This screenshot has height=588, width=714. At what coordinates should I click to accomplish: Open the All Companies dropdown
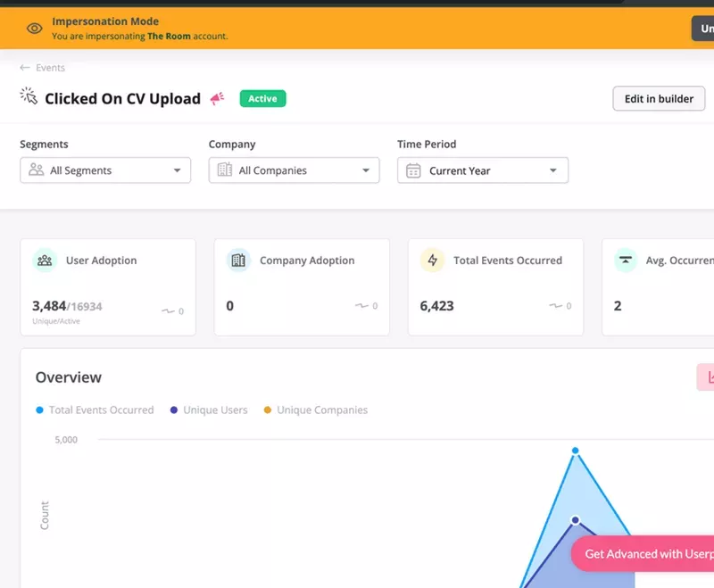tap(294, 170)
